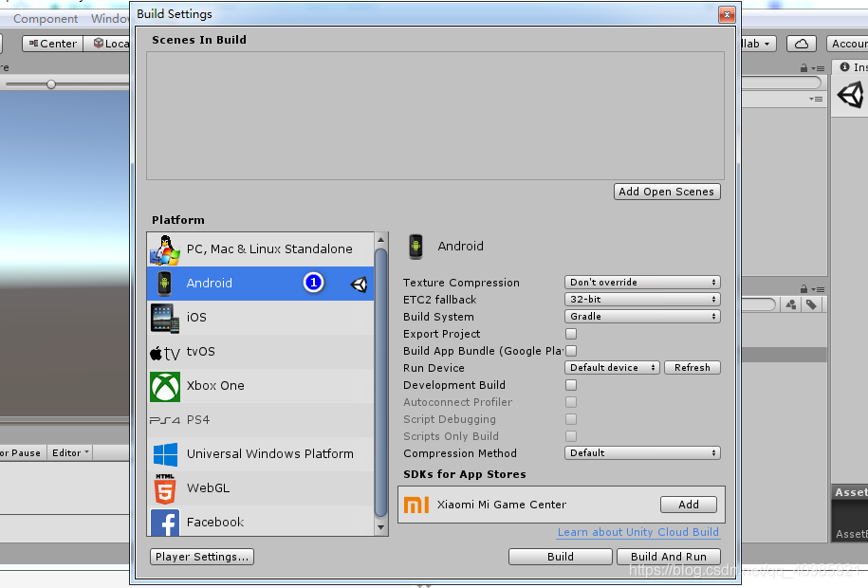The image size is (868, 588).
Task: Open the ETC2 fallback dropdown
Action: (642, 300)
